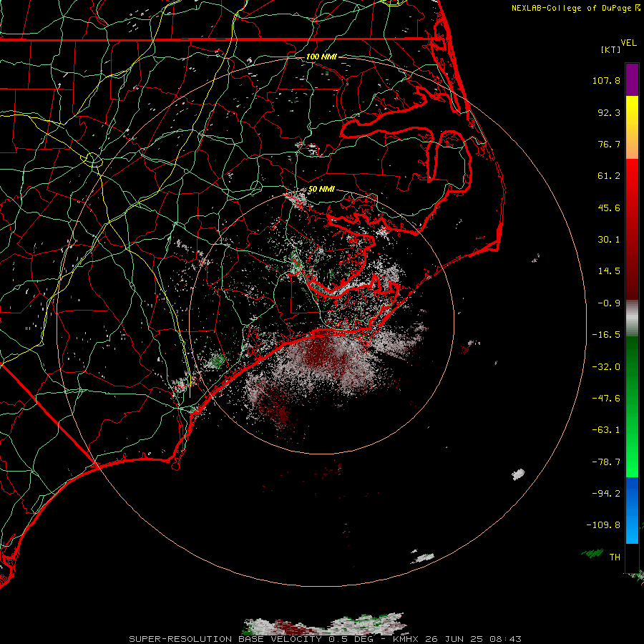Select the -0.9 scale value
The image size is (644, 644).
tap(609, 303)
